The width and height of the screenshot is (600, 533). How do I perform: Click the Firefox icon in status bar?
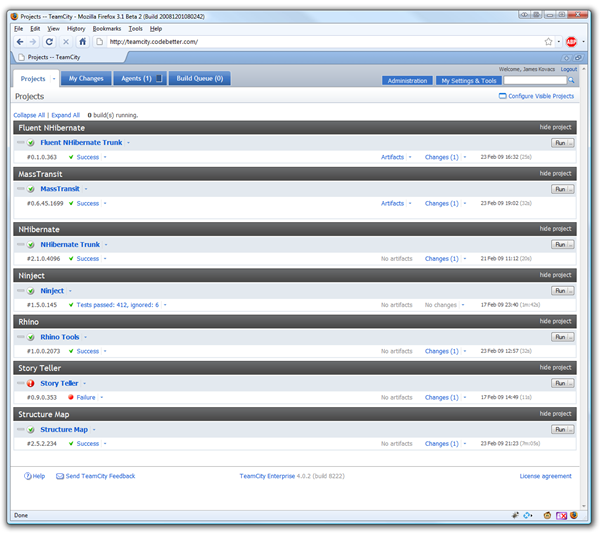(x=574, y=515)
